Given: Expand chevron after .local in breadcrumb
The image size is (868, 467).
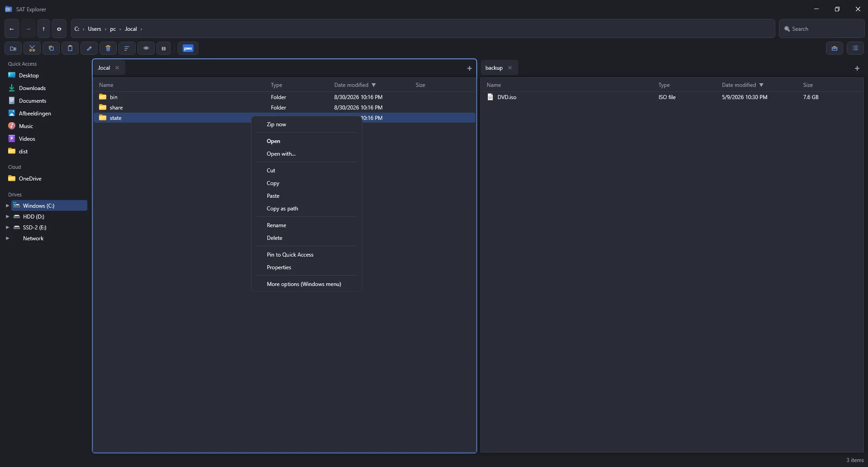Looking at the screenshot, I should [142, 29].
